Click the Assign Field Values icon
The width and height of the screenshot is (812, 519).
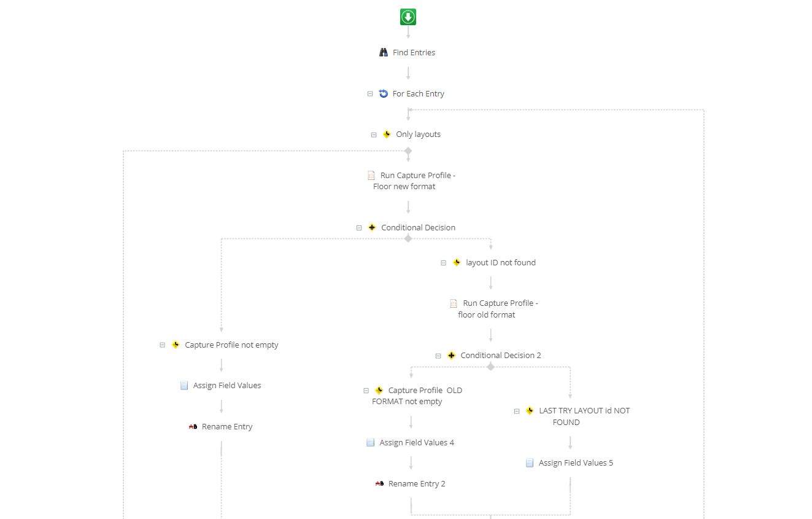pos(184,385)
